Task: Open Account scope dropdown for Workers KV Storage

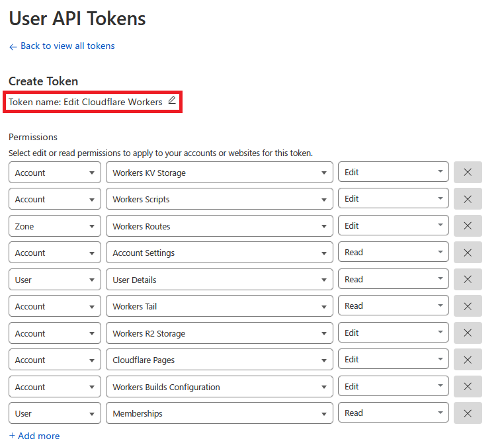Action: pos(55,173)
